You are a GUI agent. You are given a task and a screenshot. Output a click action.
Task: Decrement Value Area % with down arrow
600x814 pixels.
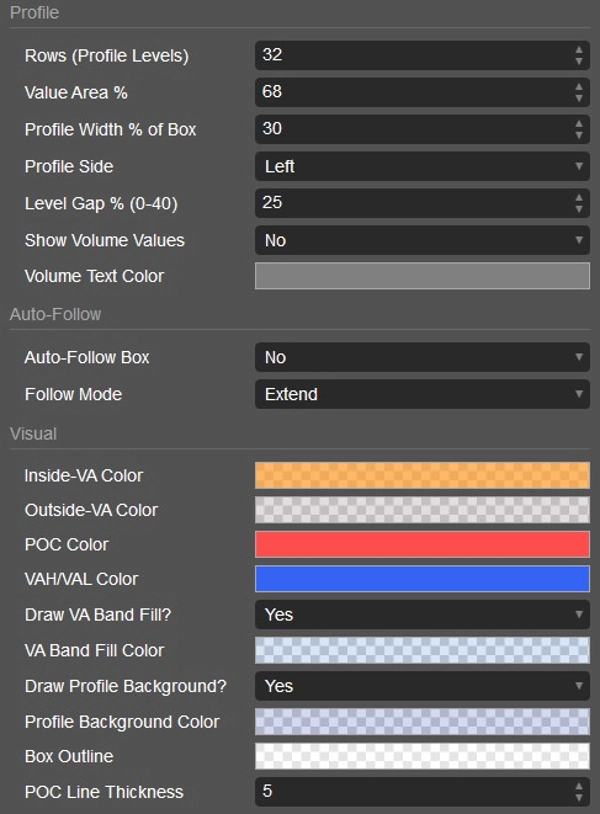580,97
